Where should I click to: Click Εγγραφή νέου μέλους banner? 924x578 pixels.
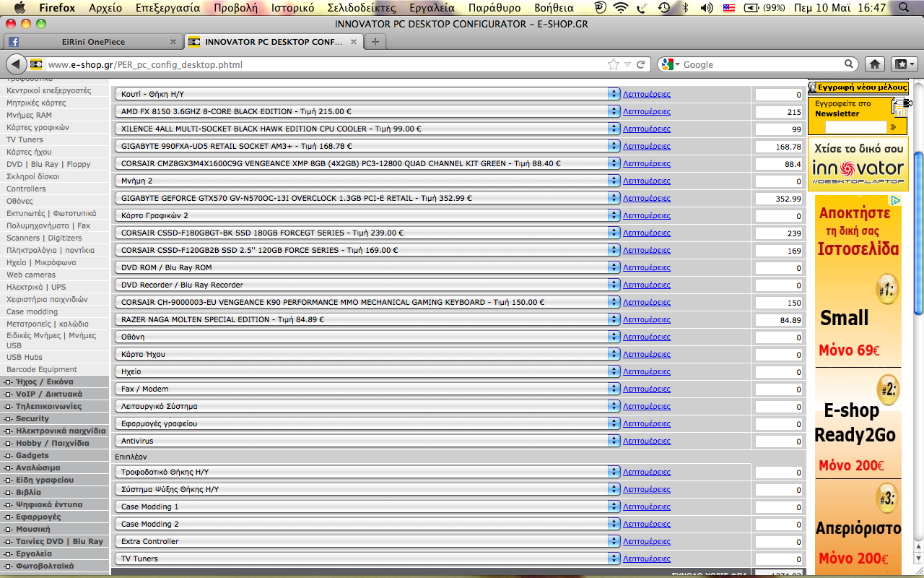(x=858, y=87)
